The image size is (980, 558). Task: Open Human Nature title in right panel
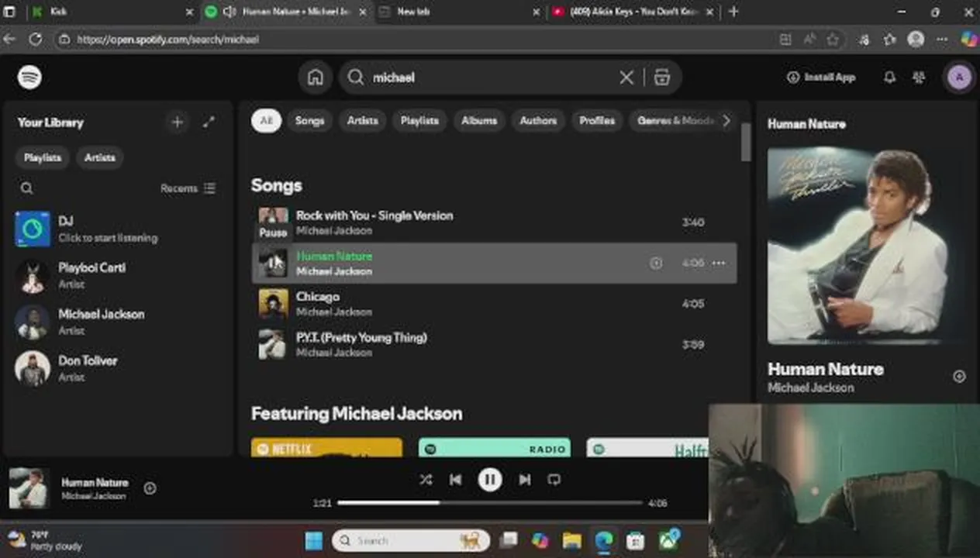(x=825, y=369)
